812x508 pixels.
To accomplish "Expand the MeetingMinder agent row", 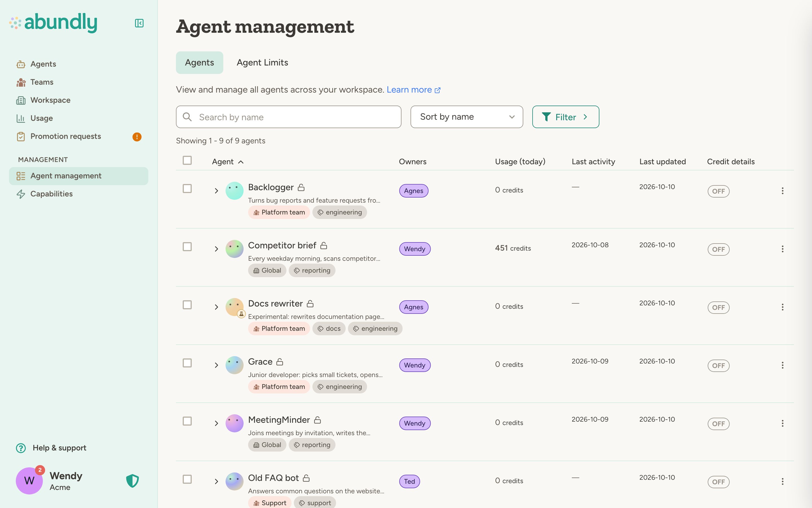I will point(217,423).
